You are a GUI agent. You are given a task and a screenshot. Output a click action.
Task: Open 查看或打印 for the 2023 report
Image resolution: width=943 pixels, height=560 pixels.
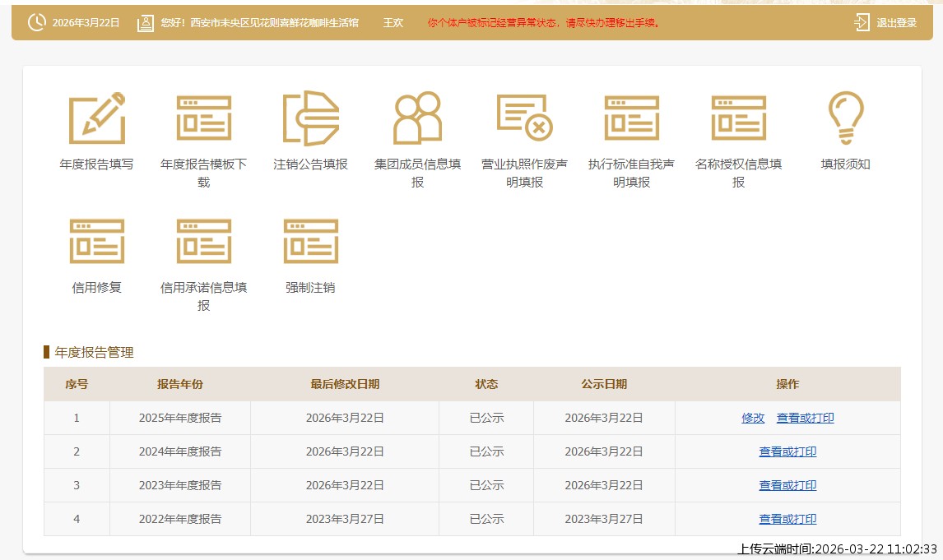(787, 485)
